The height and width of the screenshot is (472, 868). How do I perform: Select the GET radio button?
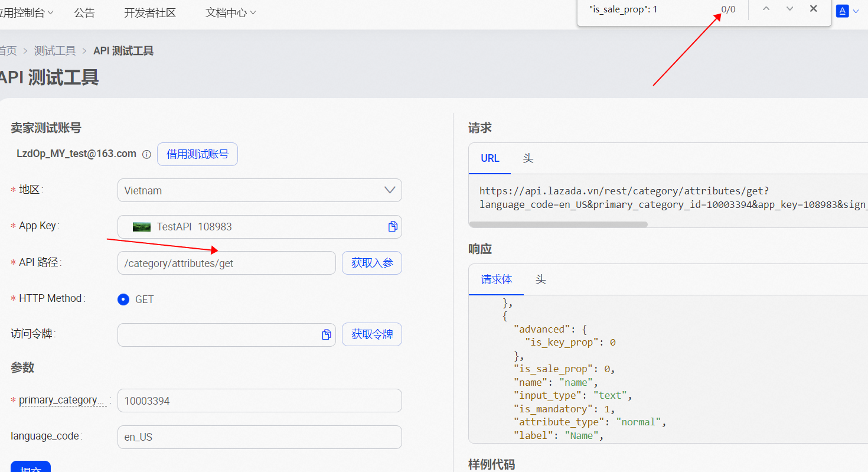123,299
